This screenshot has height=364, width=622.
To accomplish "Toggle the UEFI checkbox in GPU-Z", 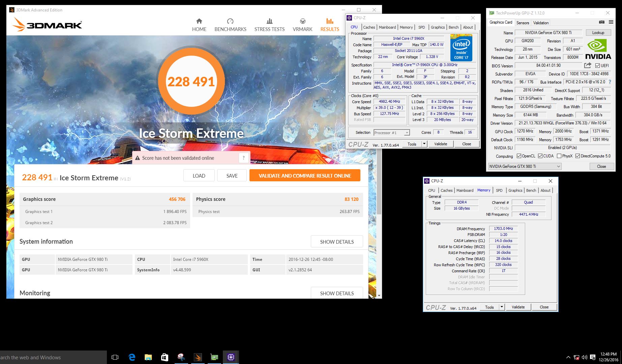I will (597, 66).
